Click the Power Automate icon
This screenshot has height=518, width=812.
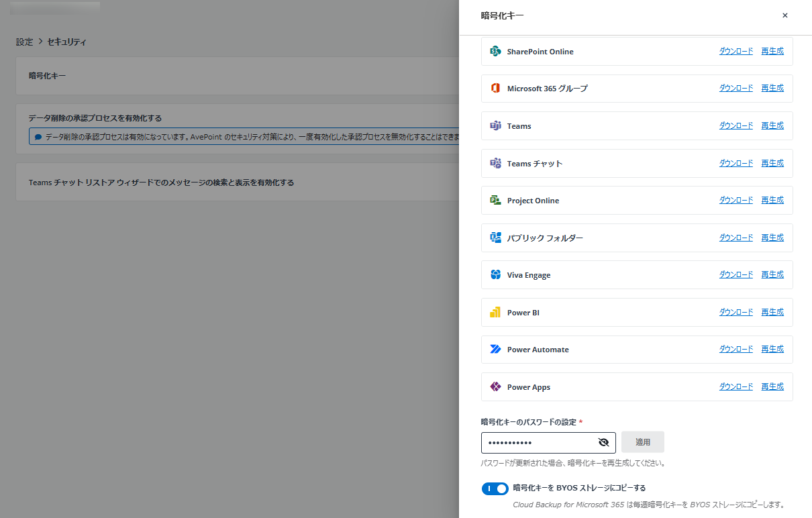tap(496, 350)
